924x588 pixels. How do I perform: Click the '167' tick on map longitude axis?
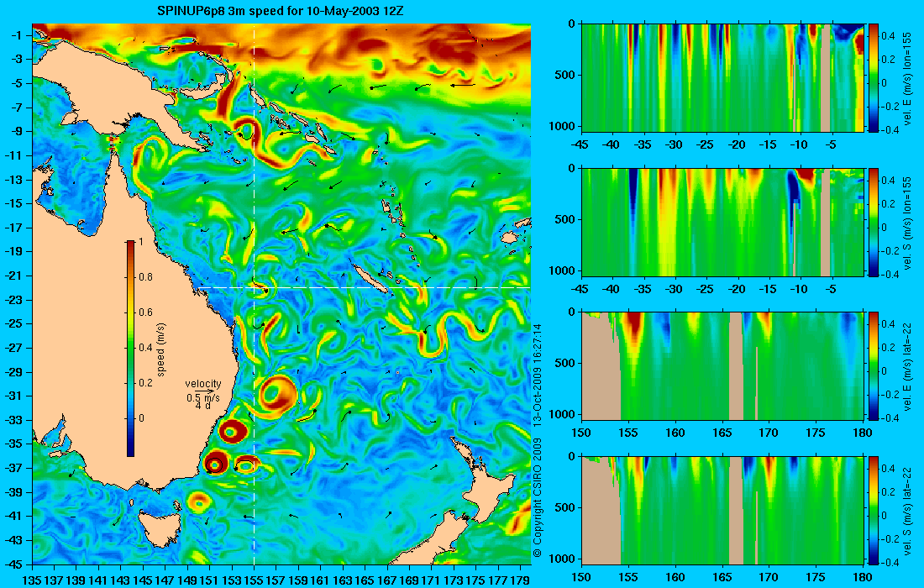tap(387, 580)
